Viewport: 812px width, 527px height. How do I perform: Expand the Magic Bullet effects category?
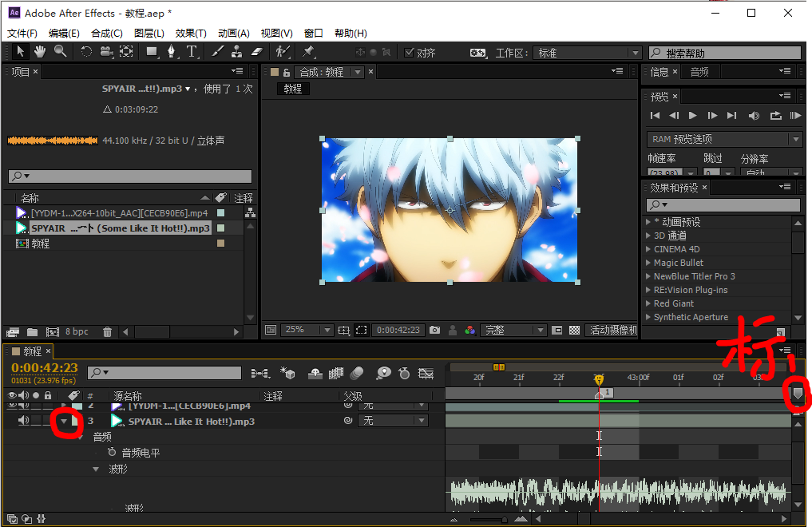[x=648, y=263]
